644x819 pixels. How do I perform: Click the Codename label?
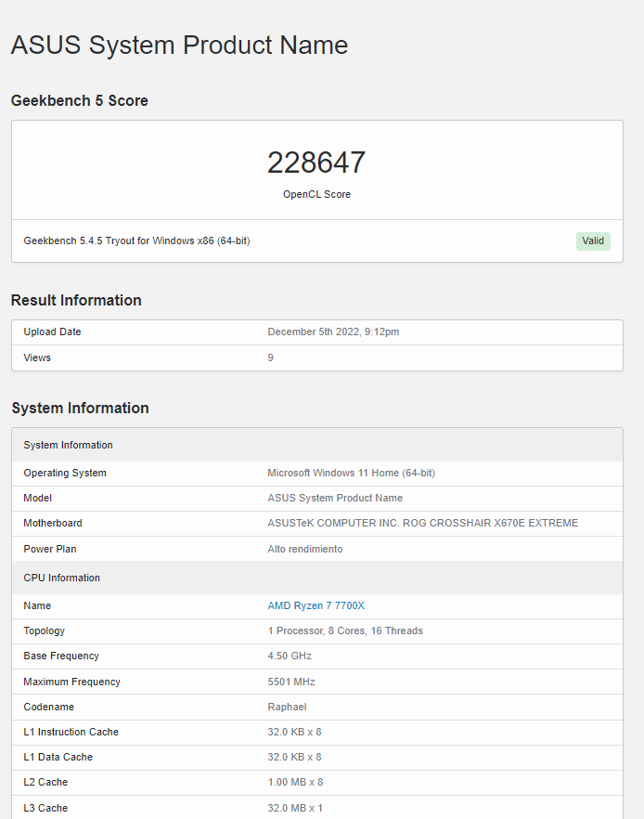pos(48,707)
